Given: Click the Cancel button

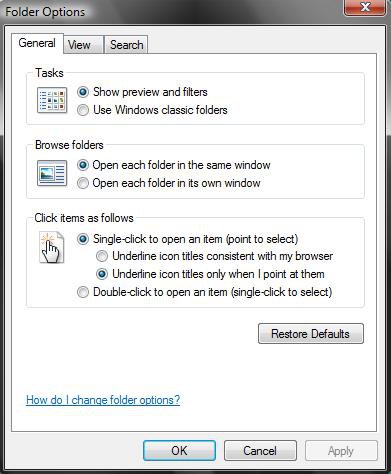Looking at the screenshot, I should (260, 451).
